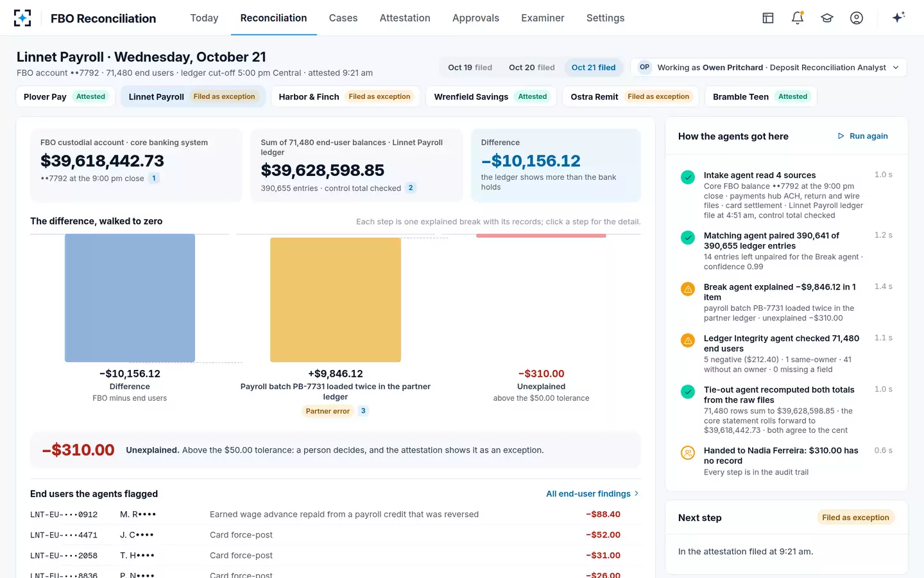The width and height of the screenshot is (924, 578).
Task: Click the Run again play icon
Action: [x=841, y=136]
